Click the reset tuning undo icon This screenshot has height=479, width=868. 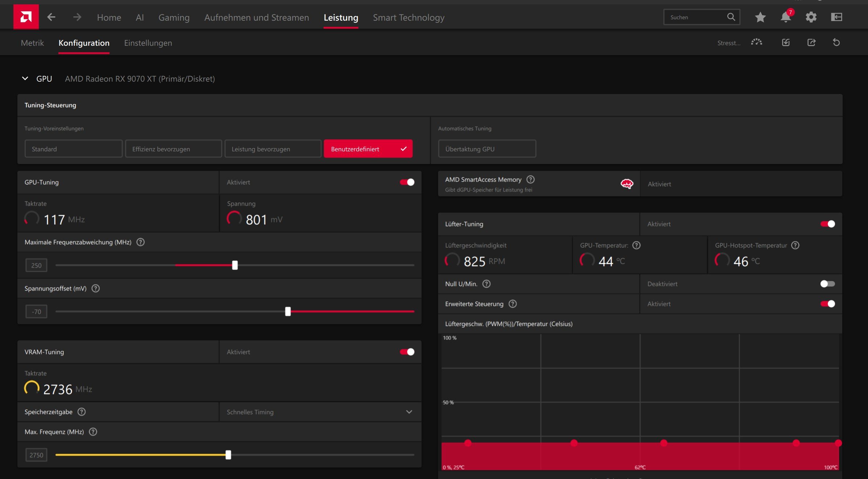coord(836,42)
